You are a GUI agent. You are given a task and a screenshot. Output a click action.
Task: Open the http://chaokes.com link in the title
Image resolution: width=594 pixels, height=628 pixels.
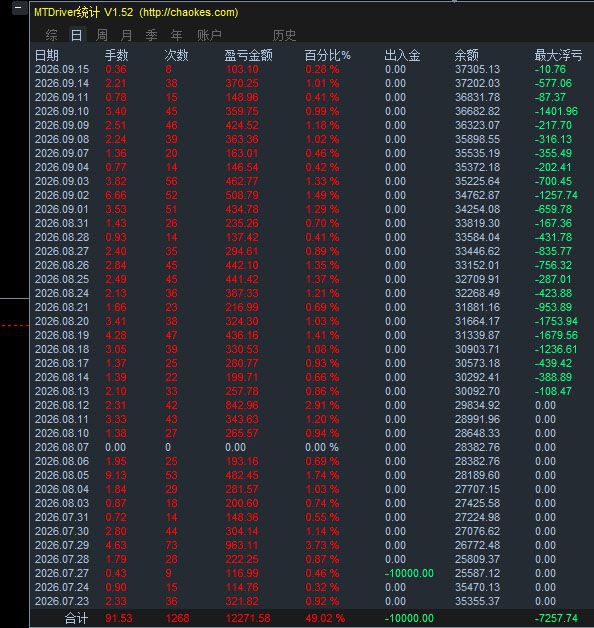coord(189,12)
